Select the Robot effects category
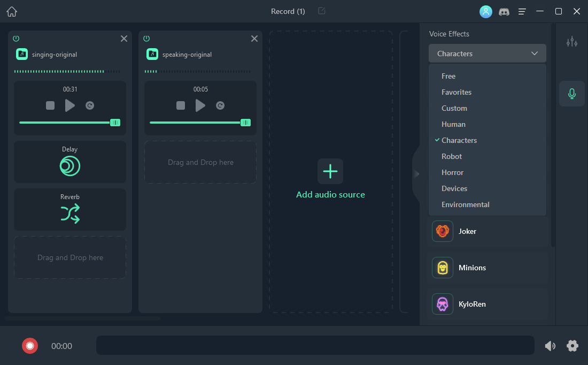The image size is (588, 365). click(x=452, y=156)
